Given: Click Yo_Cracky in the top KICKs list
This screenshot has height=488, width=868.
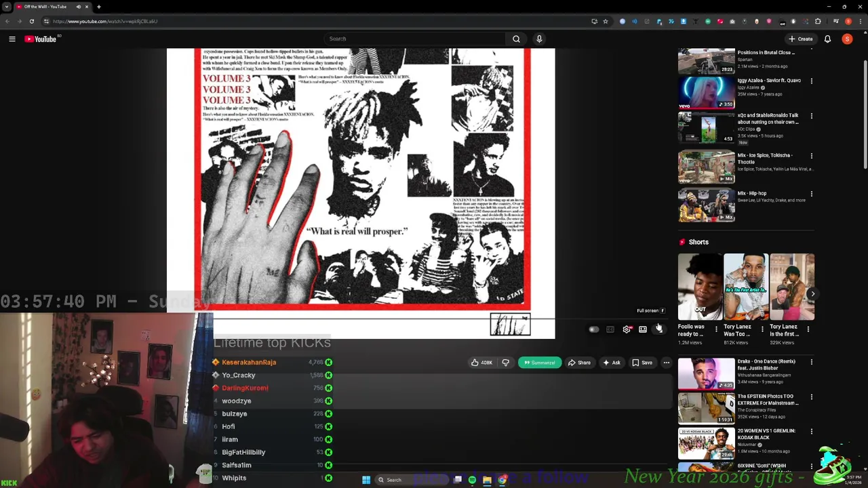Looking at the screenshot, I should click(239, 375).
